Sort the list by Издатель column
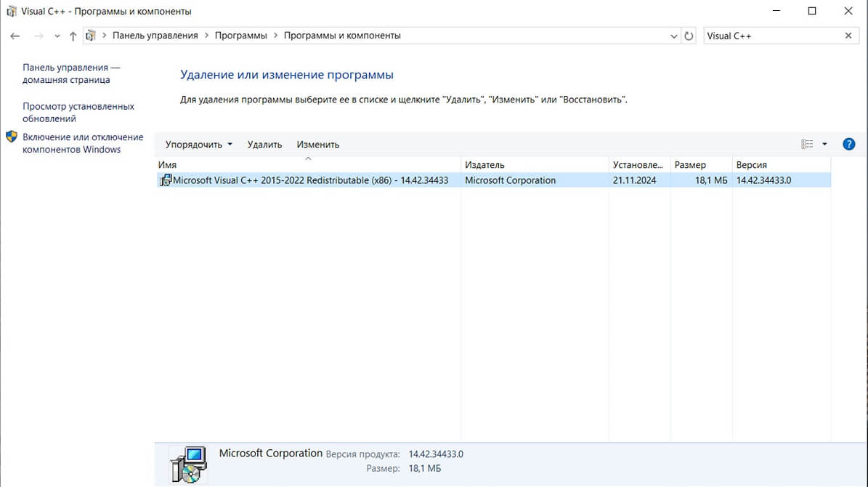 click(535, 165)
